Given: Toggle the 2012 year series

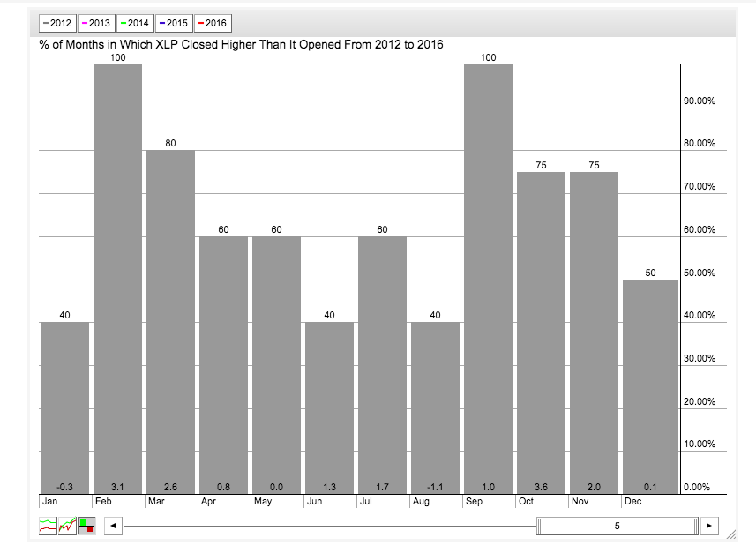Looking at the screenshot, I should click(57, 23).
